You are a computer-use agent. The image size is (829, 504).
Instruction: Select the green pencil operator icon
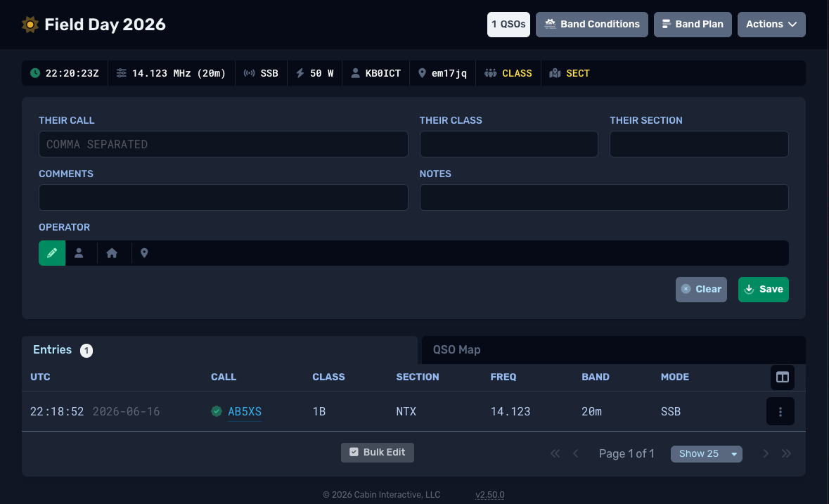(x=52, y=253)
